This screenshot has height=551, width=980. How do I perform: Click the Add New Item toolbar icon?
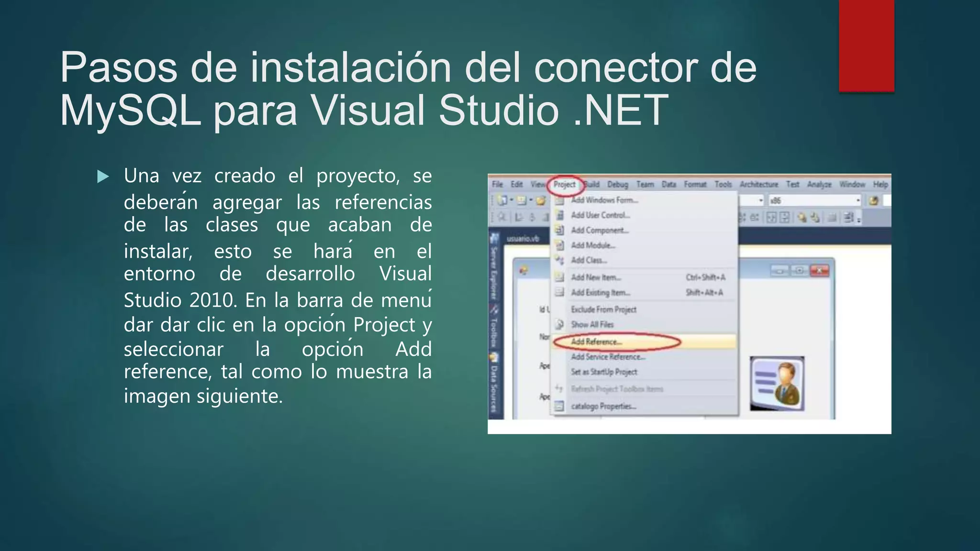click(522, 200)
